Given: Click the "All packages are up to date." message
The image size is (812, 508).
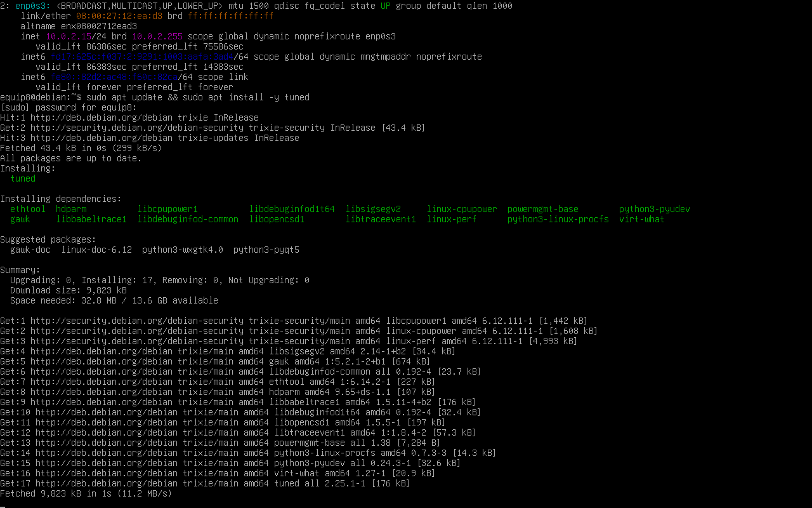Looking at the screenshot, I should click(x=71, y=158).
